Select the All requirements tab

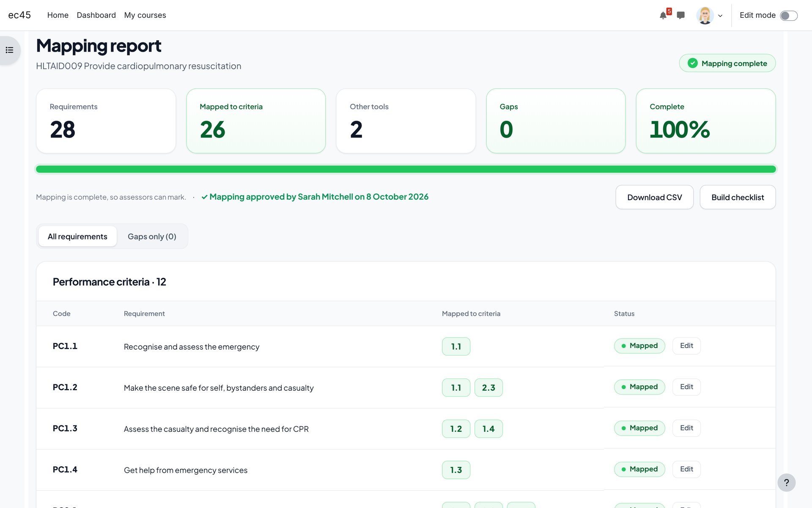pyautogui.click(x=77, y=236)
